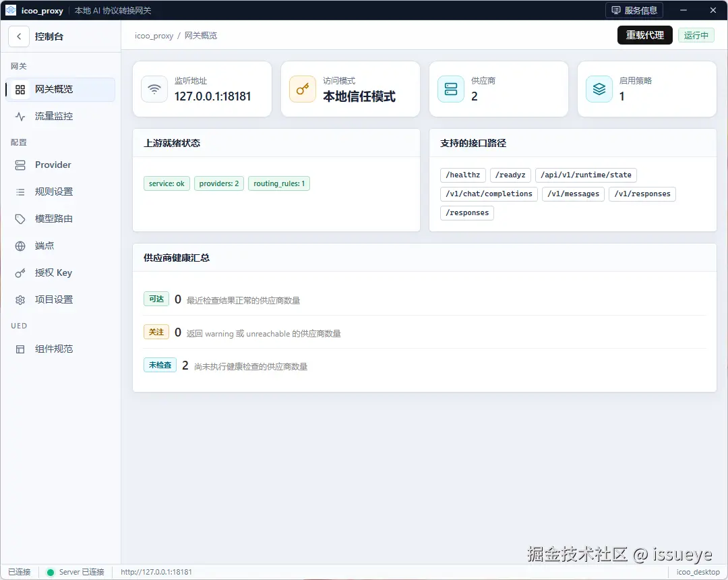Click the 关注 warning badge
This screenshot has height=580, width=728.
156,332
